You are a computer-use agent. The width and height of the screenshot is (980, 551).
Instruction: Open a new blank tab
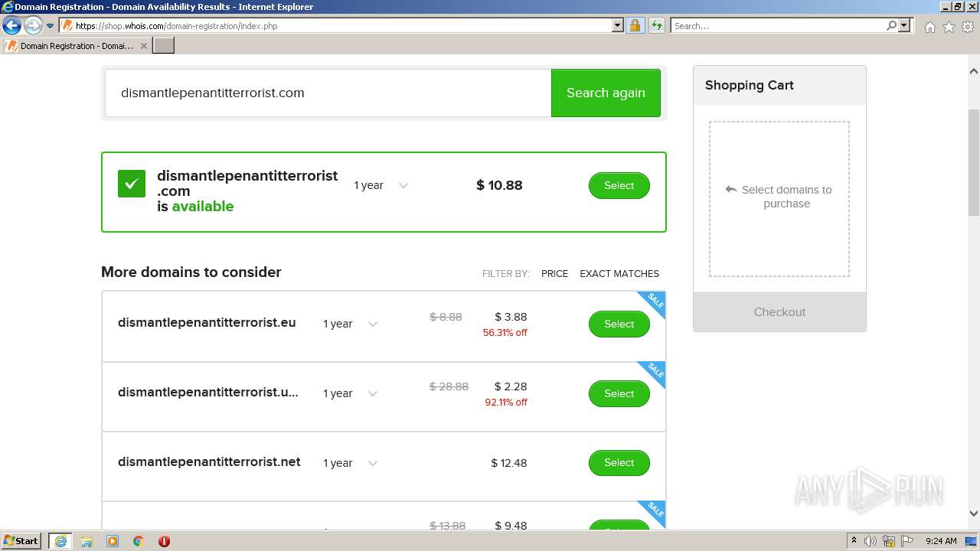pos(164,46)
